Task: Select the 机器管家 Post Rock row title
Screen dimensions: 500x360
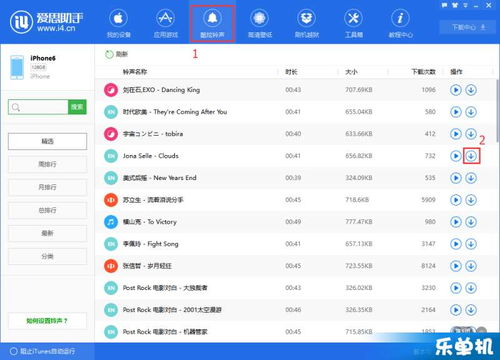Action: coord(165,332)
